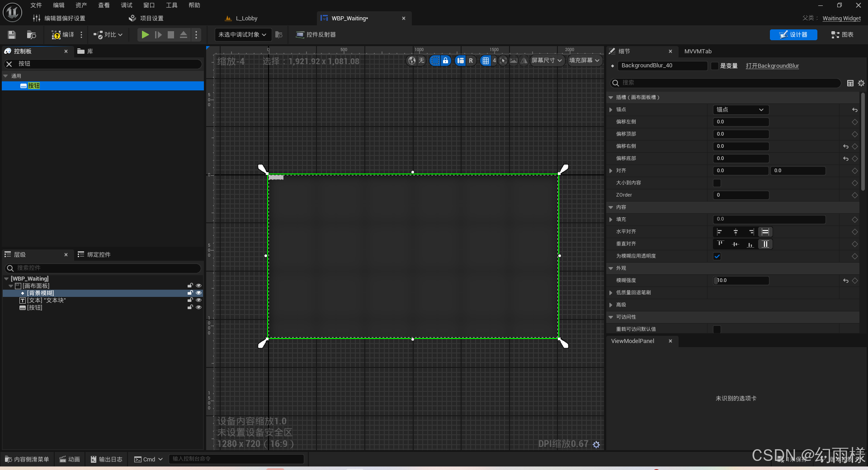The width and height of the screenshot is (868, 470).
Task: Click the 搜索控件 hierarchy search field
Action: 103,268
